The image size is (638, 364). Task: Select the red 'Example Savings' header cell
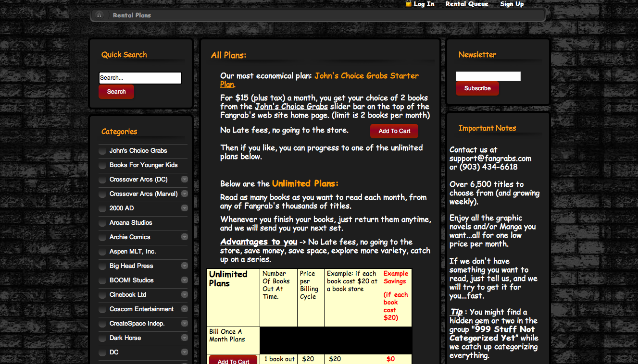pos(396,298)
